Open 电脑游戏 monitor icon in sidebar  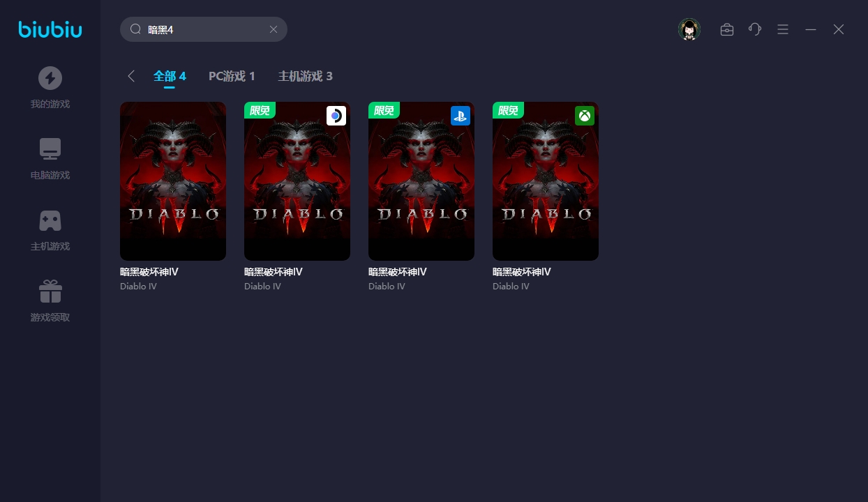pyautogui.click(x=50, y=149)
